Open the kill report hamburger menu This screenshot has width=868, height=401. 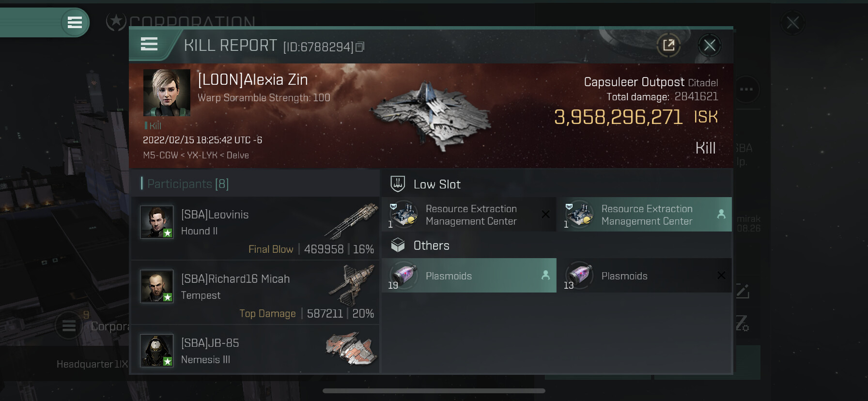tap(149, 44)
